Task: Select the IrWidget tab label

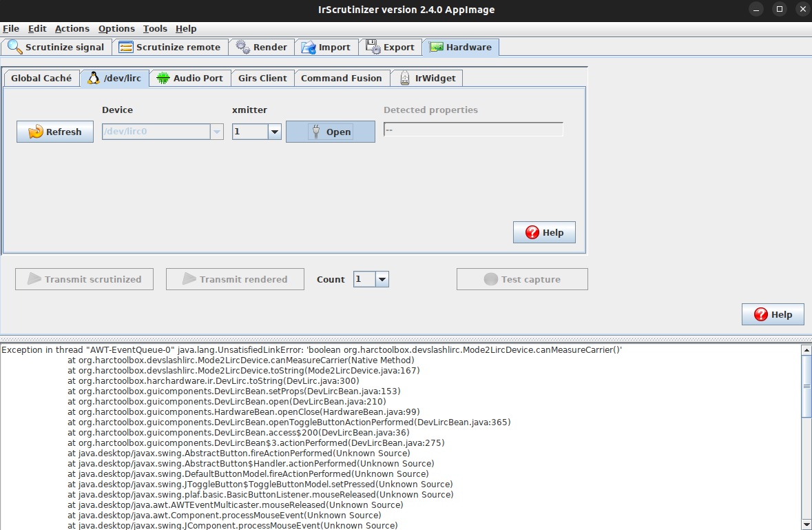Action: [435, 79]
